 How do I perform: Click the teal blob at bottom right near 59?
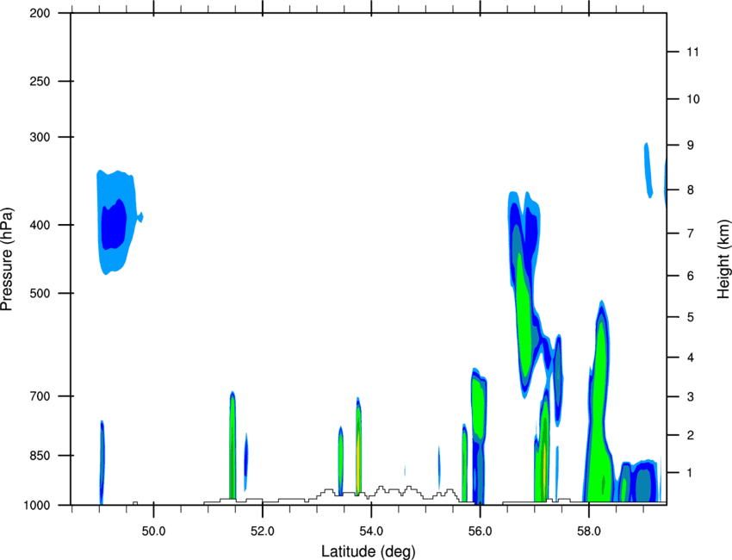[x=644, y=484]
